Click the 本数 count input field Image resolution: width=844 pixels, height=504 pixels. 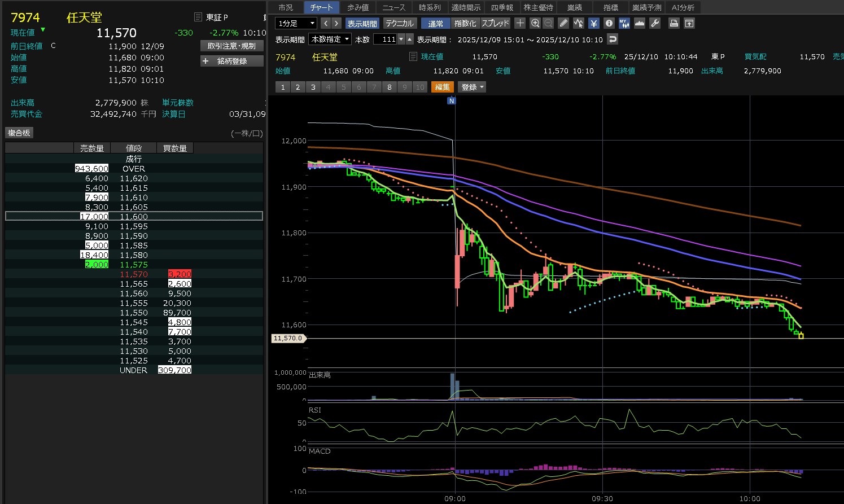[385, 39]
